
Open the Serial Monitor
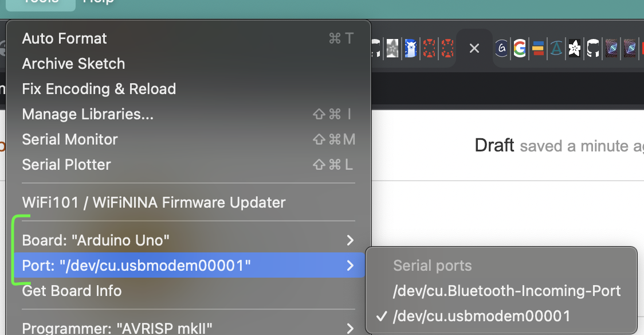(70, 139)
